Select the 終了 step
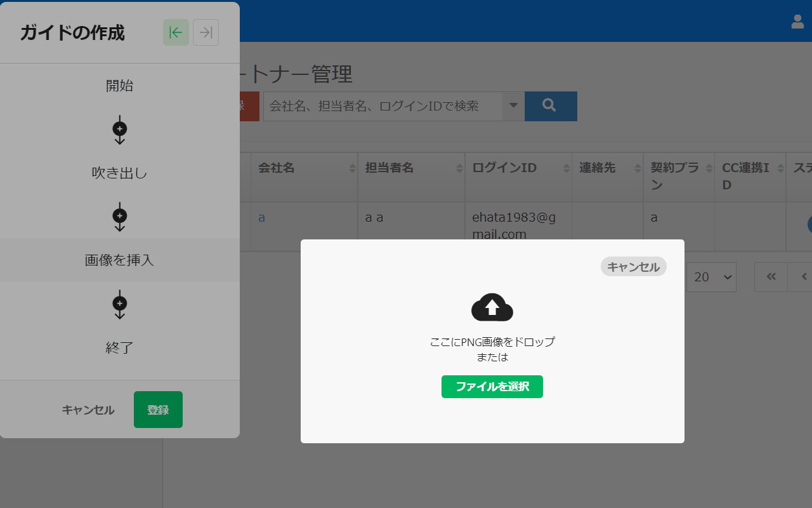The width and height of the screenshot is (812, 508). coord(120,347)
